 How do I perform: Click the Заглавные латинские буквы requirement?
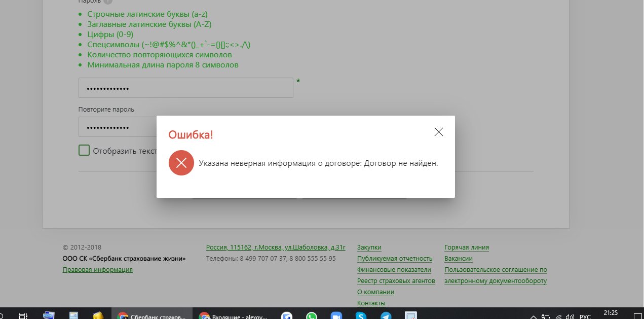tap(149, 24)
